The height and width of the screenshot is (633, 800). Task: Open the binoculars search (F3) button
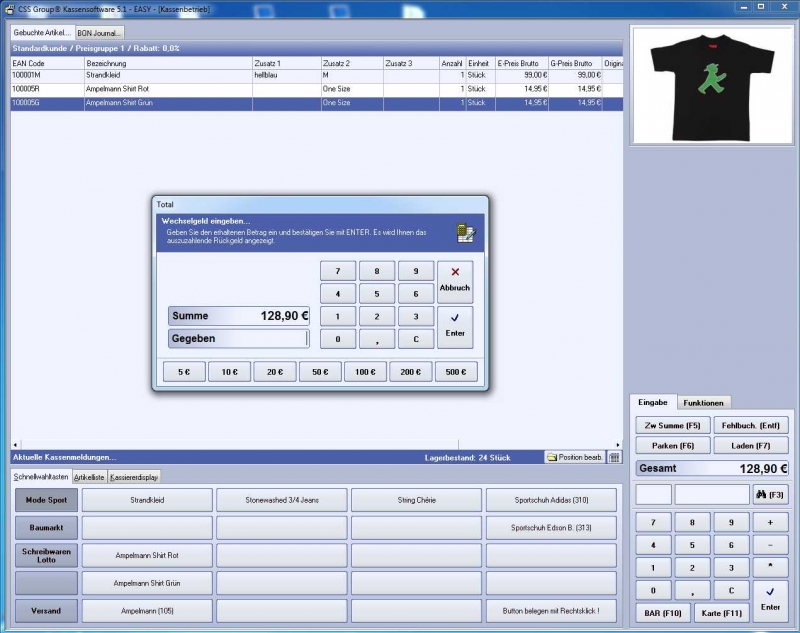click(770, 495)
